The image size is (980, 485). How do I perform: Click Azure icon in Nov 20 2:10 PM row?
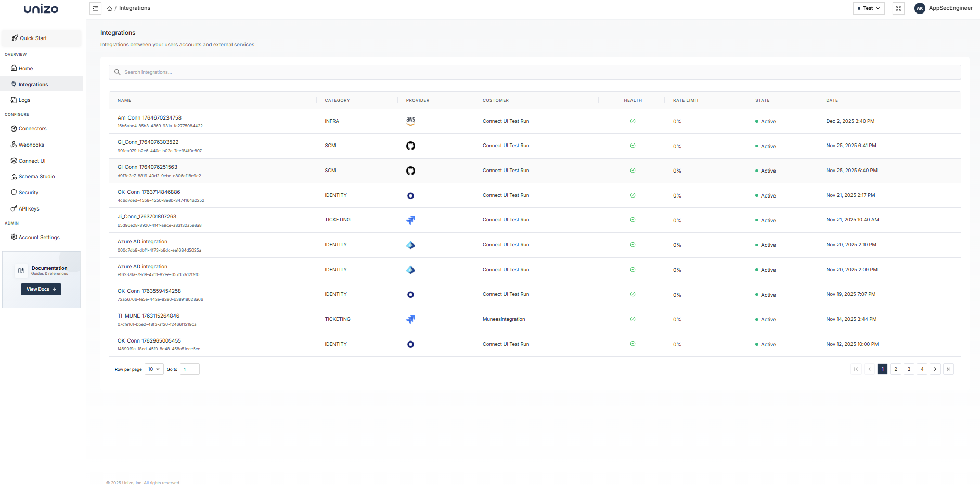coord(411,245)
